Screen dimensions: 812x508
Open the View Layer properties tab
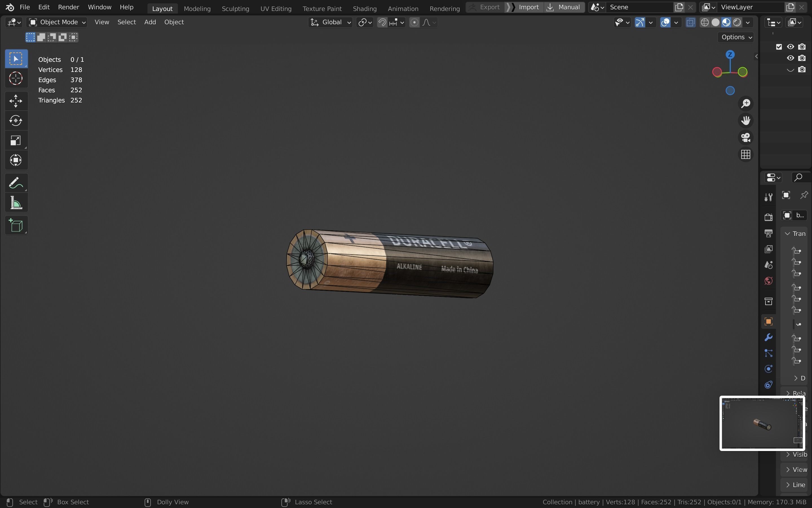(768, 249)
